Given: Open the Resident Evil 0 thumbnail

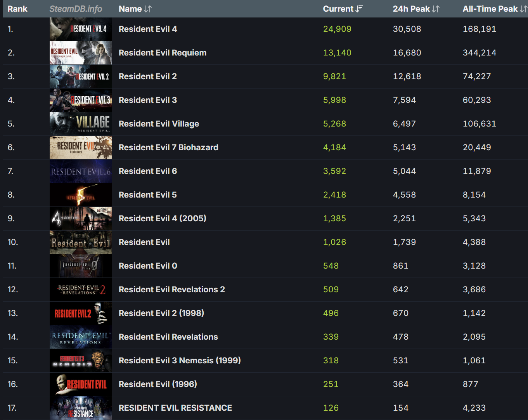Looking at the screenshot, I should click(81, 266).
